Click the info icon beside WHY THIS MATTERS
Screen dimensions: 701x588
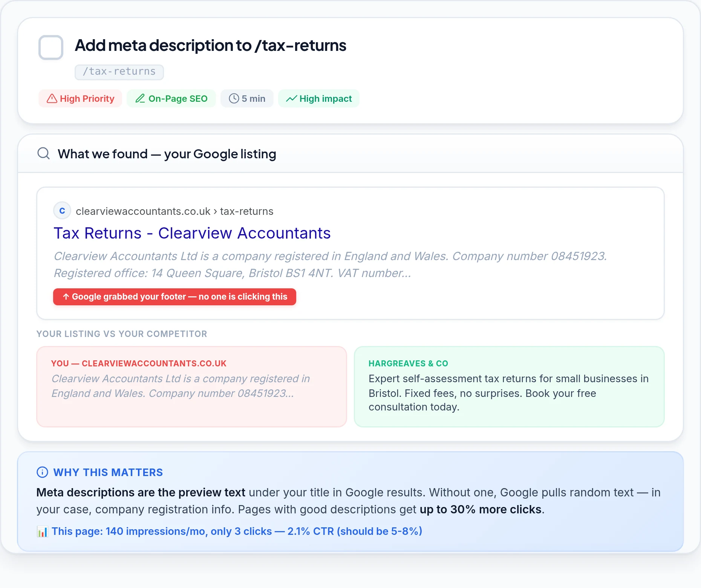42,472
